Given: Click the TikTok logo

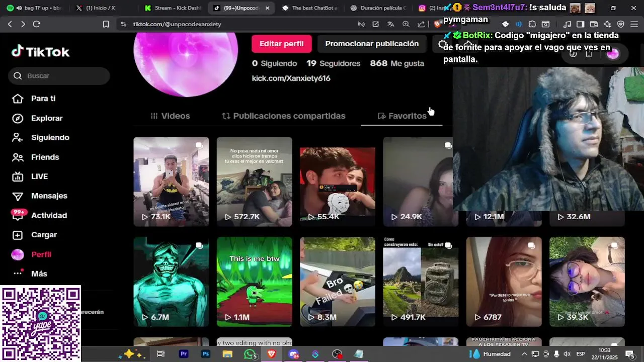Looking at the screenshot, I should click(x=41, y=52).
